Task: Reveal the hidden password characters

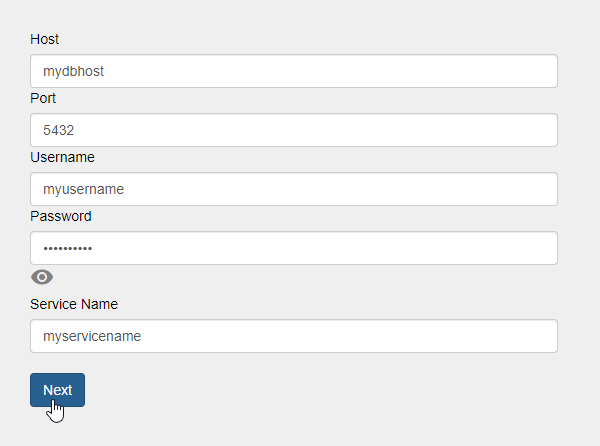Action: tap(42, 277)
